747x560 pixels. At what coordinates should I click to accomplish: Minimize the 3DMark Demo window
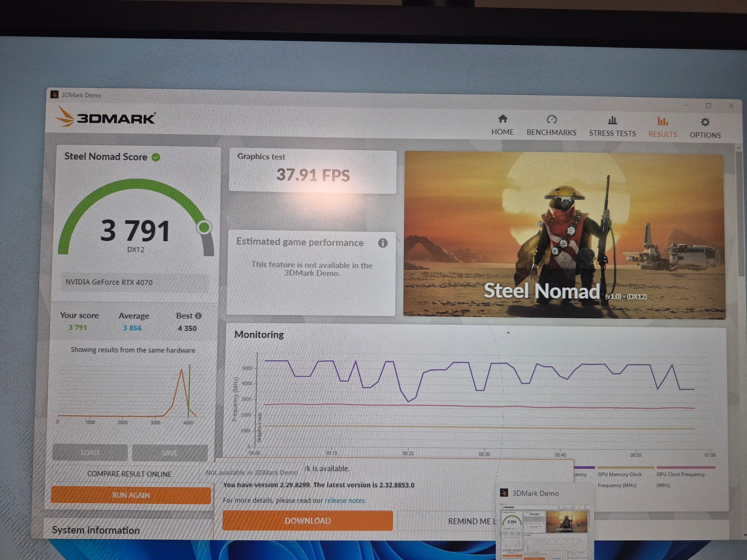(x=686, y=105)
